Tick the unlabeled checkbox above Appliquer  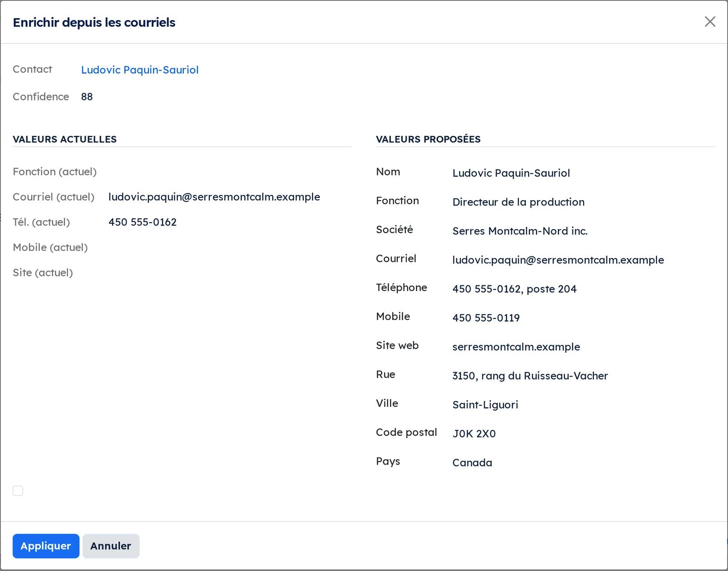[18, 491]
